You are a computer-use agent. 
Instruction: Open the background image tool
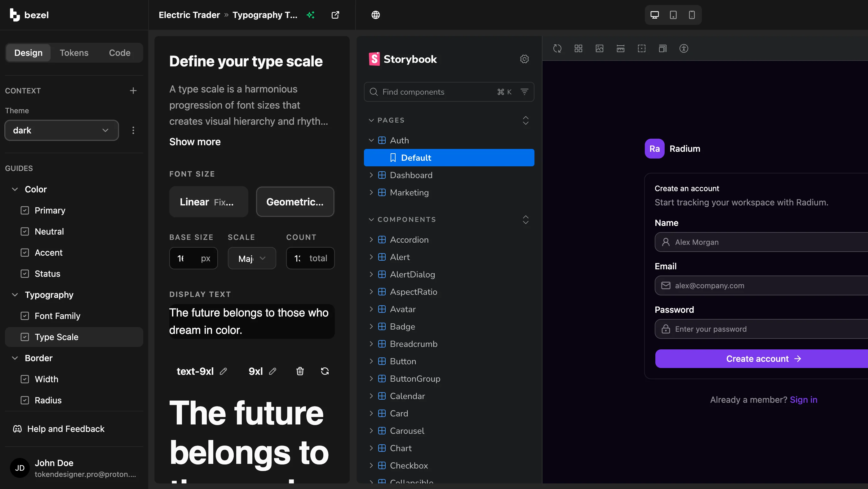point(600,49)
